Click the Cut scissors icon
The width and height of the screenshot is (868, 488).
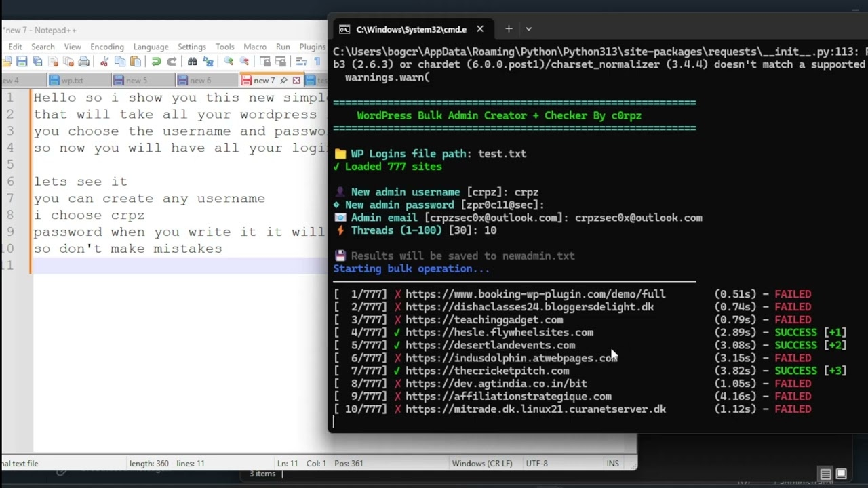tap(104, 62)
